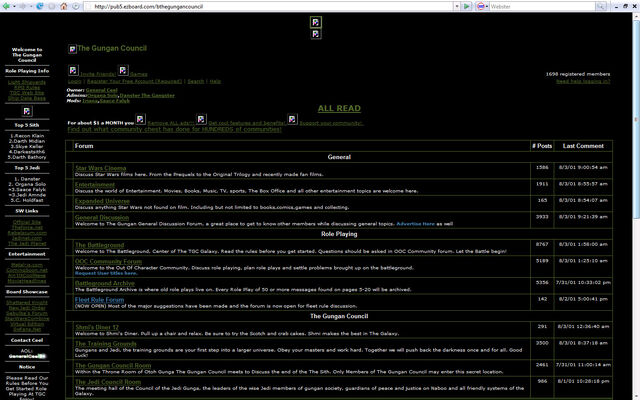
Task: Open Light Shipyards sidebar link
Action: pos(27,82)
